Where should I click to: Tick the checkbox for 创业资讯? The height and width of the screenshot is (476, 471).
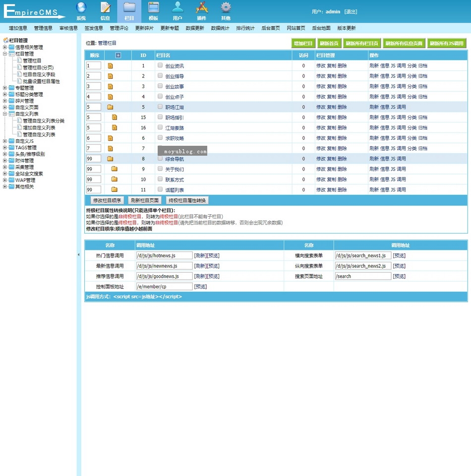point(160,65)
